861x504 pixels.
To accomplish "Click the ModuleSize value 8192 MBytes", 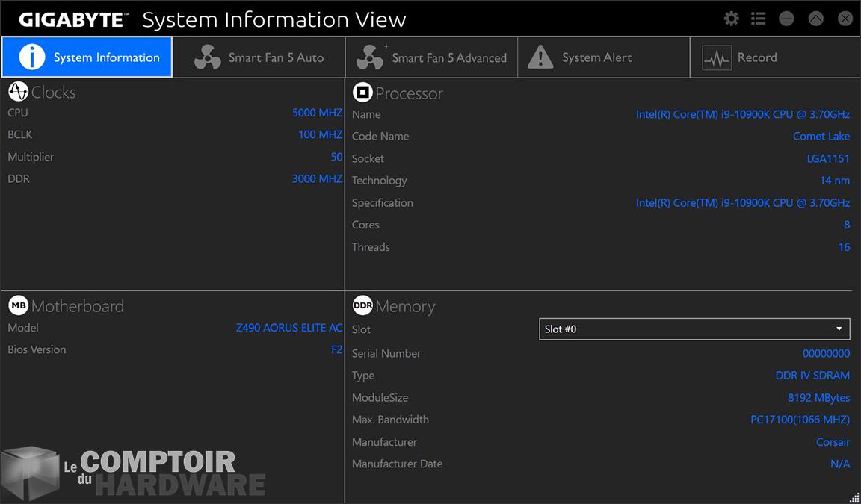I will point(818,398).
